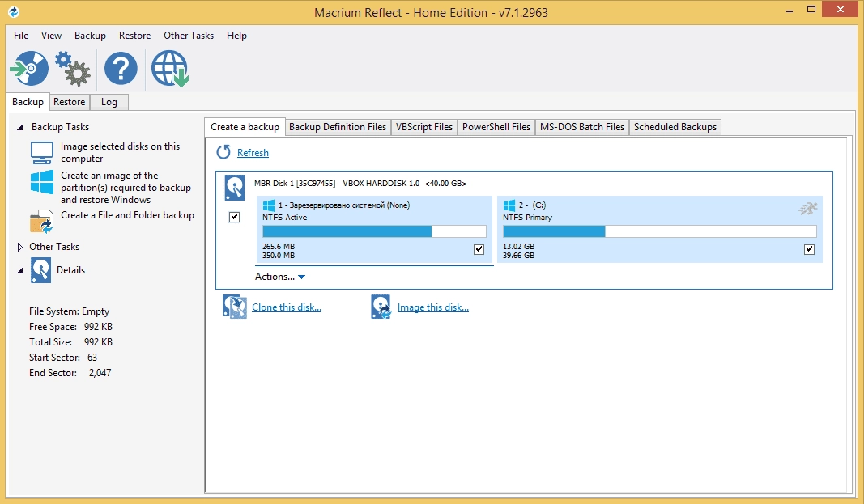The height and width of the screenshot is (504, 864).
Task: Select the system reserved NTFS Active partition label
Action: [x=285, y=218]
